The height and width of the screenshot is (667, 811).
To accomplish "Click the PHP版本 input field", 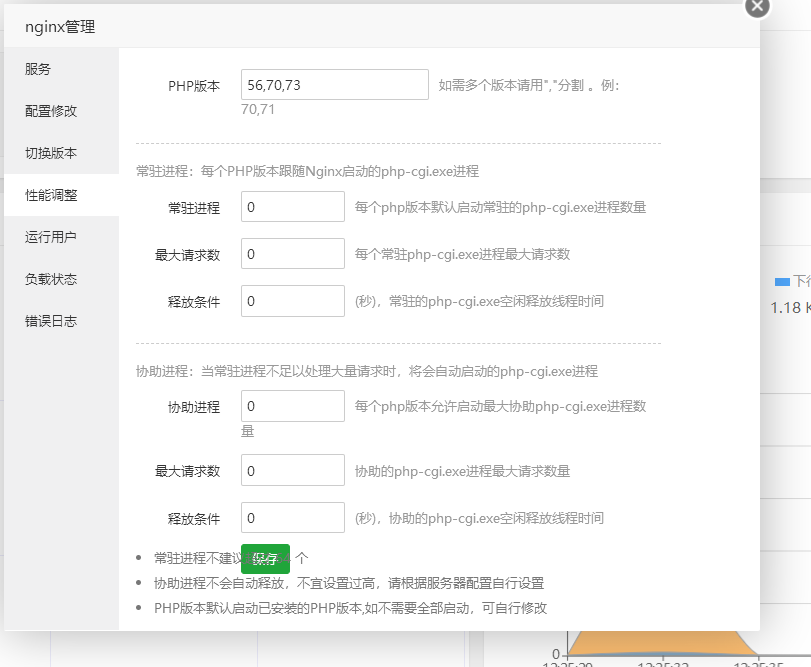I will coord(335,84).
